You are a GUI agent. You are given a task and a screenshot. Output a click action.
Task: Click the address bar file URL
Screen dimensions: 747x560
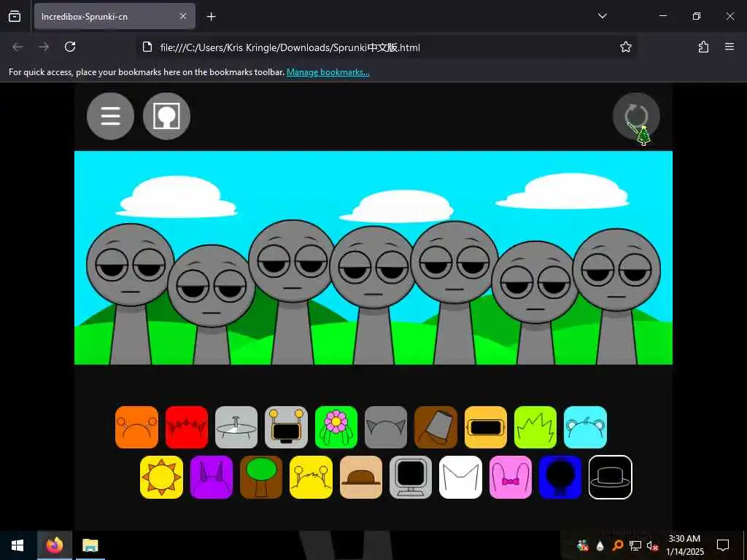pos(290,47)
